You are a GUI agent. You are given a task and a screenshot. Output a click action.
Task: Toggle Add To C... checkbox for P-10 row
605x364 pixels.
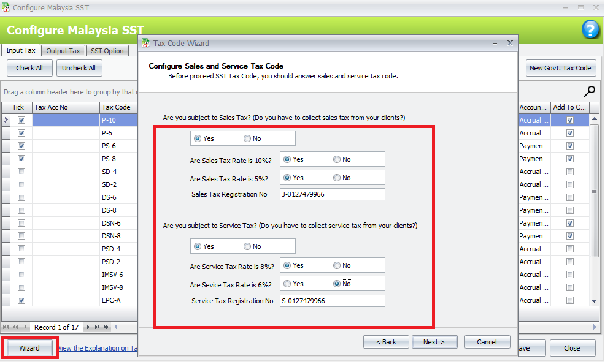click(570, 120)
